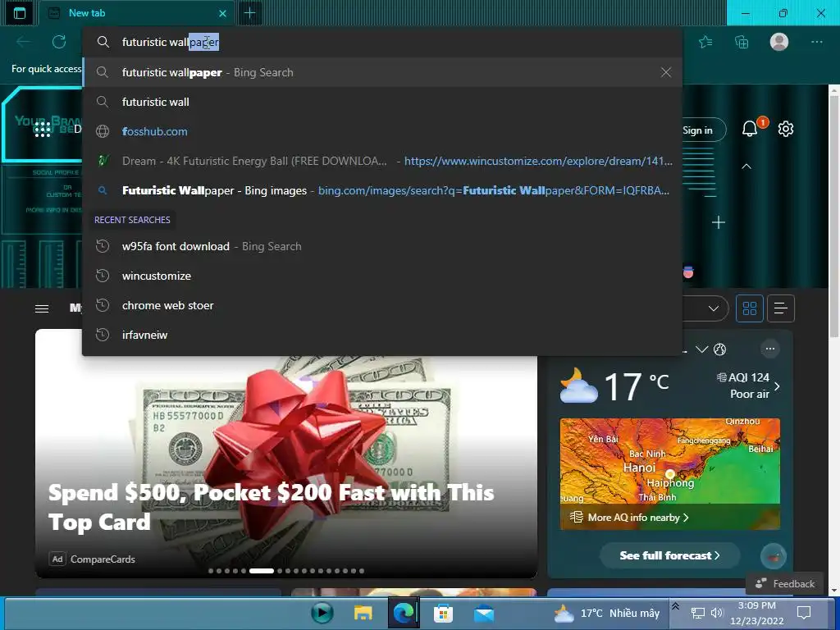Image resolution: width=840 pixels, height=630 pixels.
Task: Switch to the New tab tab
Action: click(138, 13)
